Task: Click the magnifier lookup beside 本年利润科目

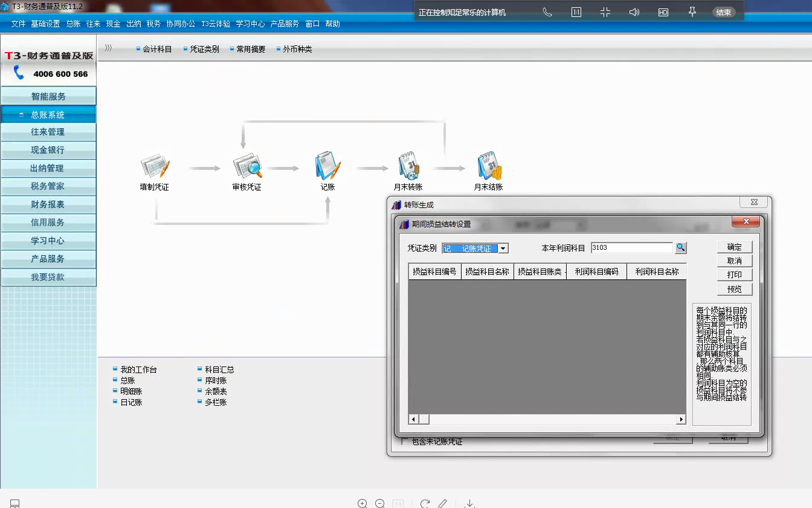Action: [x=681, y=247]
